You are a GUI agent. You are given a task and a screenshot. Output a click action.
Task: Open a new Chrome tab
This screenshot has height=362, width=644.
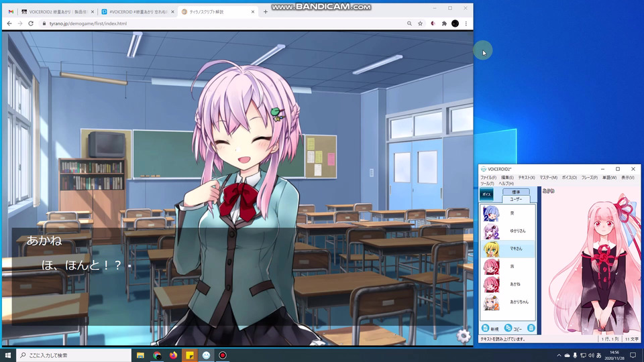266,12
